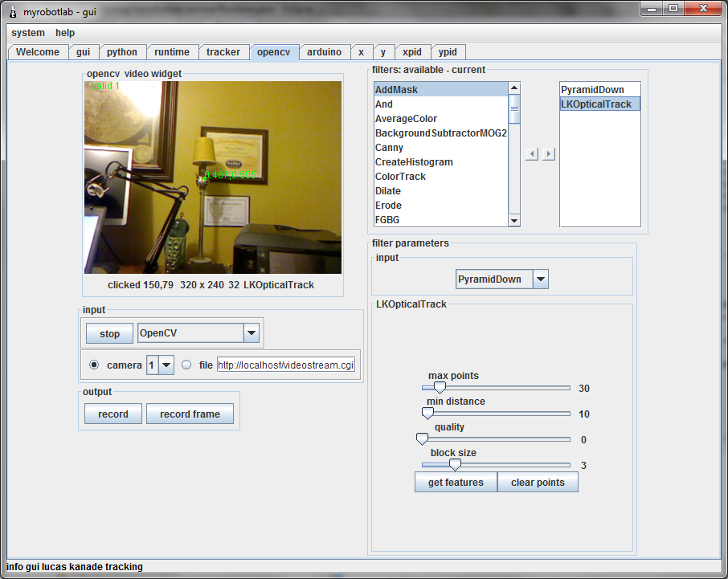Open the help menu
The image size is (728, 579).
65,33
